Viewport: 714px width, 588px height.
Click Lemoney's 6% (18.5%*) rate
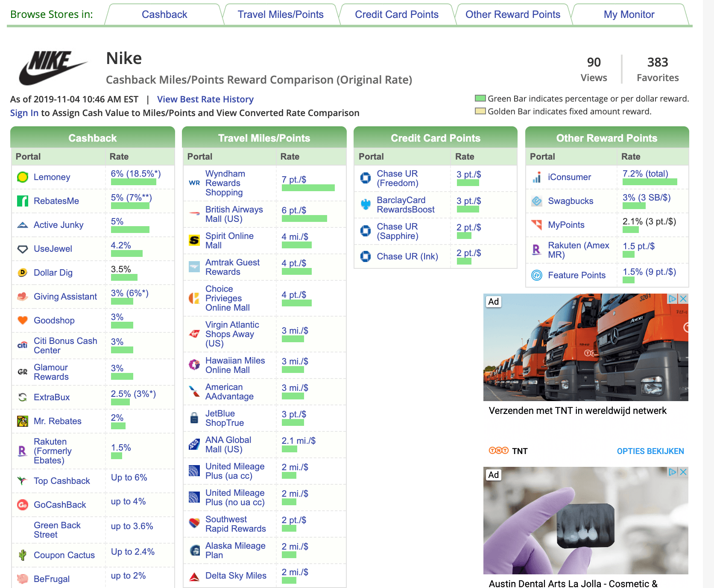point(136,174)
